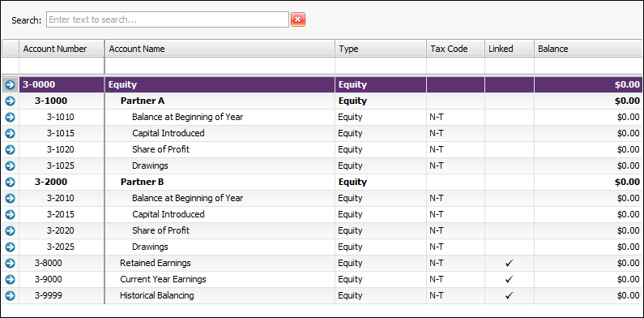Open the 3-8000 Retained Earnings arrow icon

tap(11, 263)
